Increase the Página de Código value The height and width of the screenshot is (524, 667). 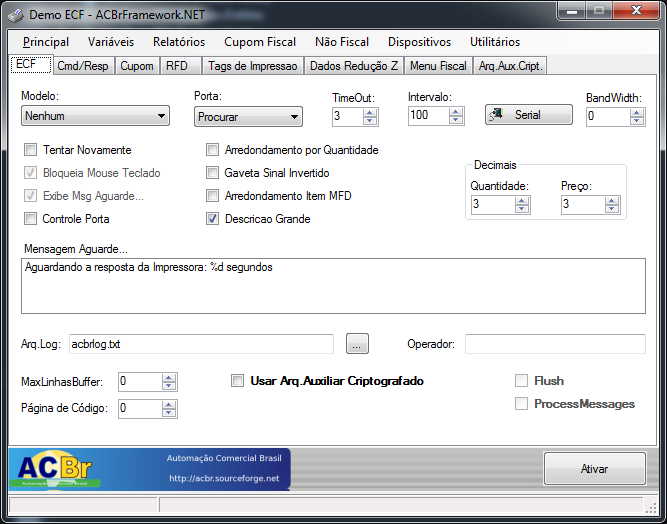tap(169, 404)
